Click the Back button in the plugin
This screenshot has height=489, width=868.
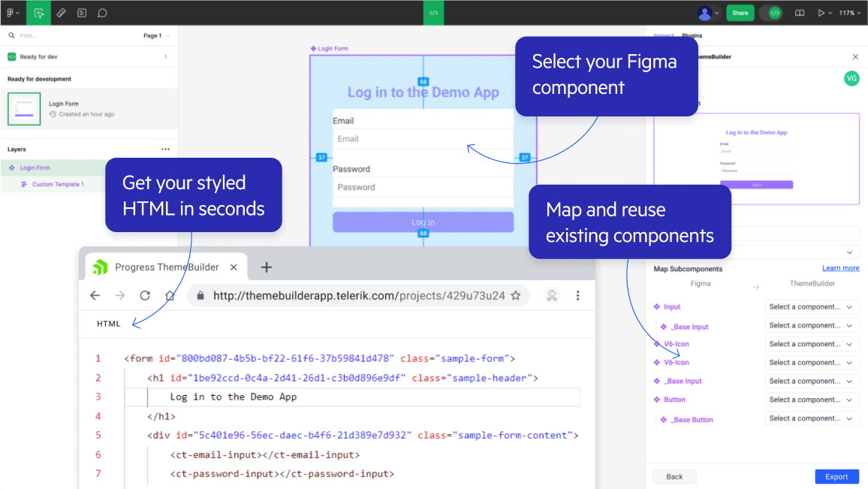[674, 477]
